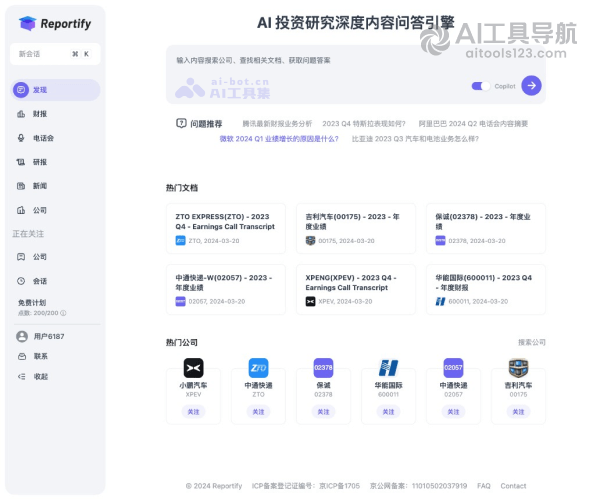Image resolution: width=600 pixels, height=500 pixels.
Task: Select 比亚迪 2023 Q3 汽车和电池 question
Action: click(415, 139)
